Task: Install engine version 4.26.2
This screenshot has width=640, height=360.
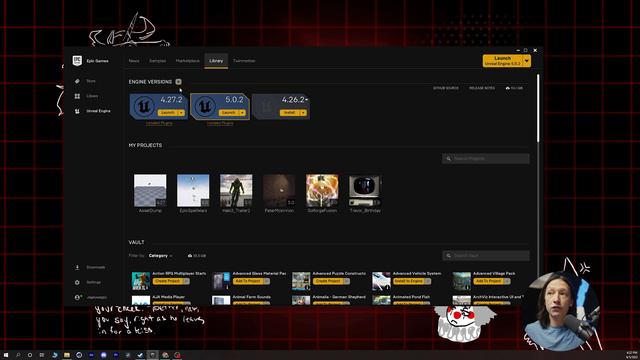Action: [x=289, y=113]
